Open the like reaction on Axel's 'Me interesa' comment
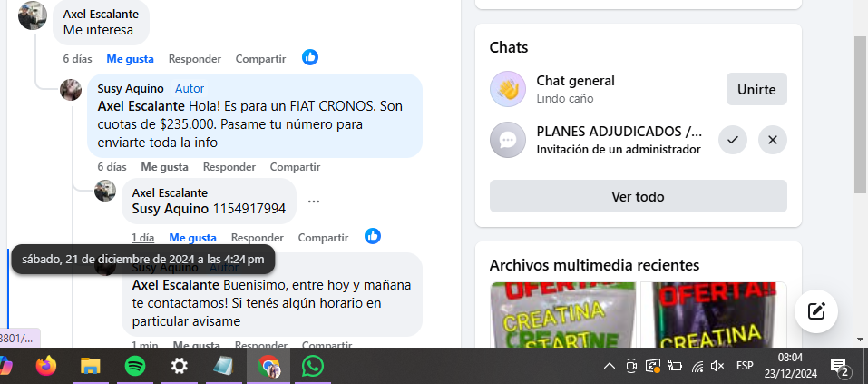The height and width of the screenshot is (384, 868). coord(310,57)
